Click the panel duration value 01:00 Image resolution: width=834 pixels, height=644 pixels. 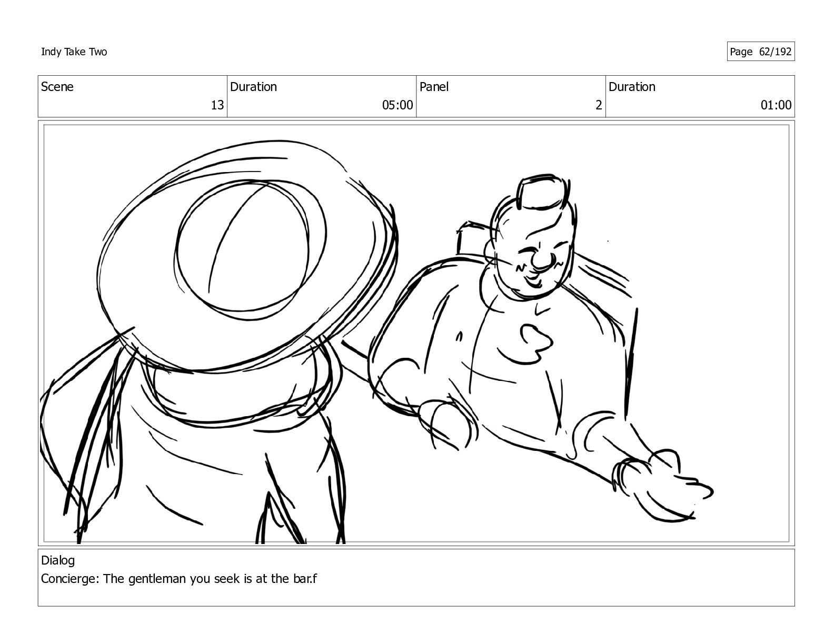coord(776,105)
